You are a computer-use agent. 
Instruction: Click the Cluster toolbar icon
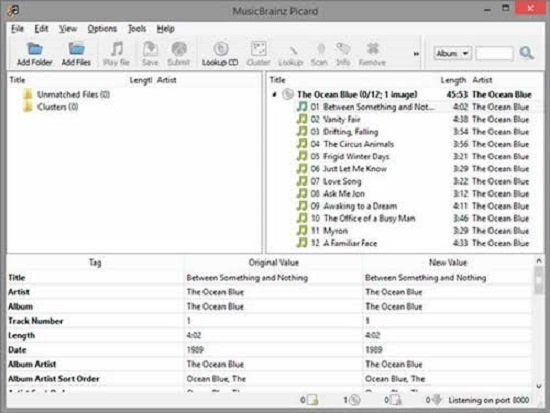pyautogui.click(x=259, y=49)
